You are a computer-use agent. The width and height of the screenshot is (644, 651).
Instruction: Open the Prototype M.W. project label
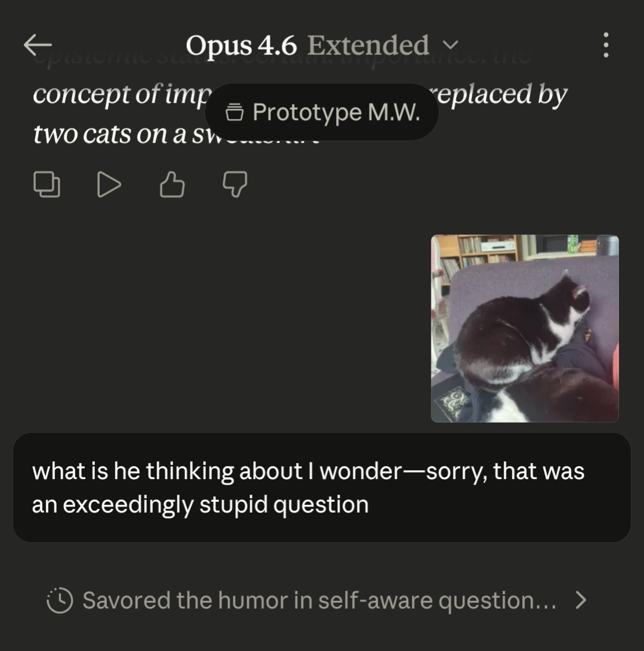(x=336, y=112)
